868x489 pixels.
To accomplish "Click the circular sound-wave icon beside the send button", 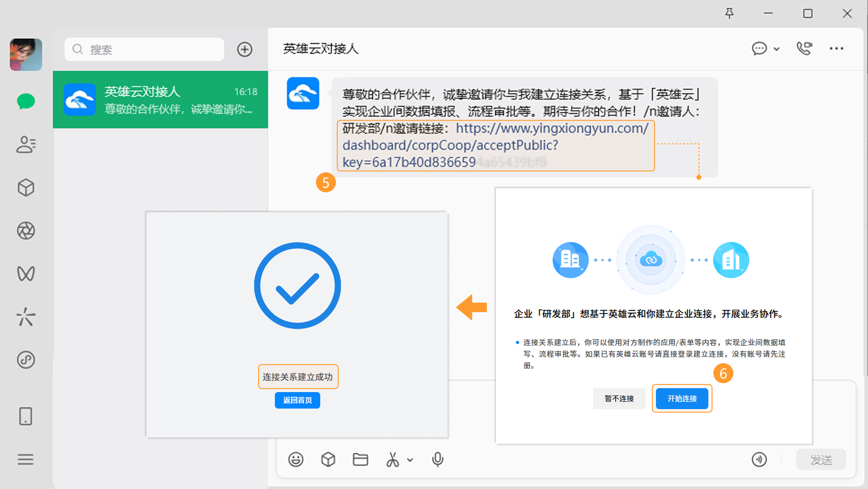I will [759, 459].
